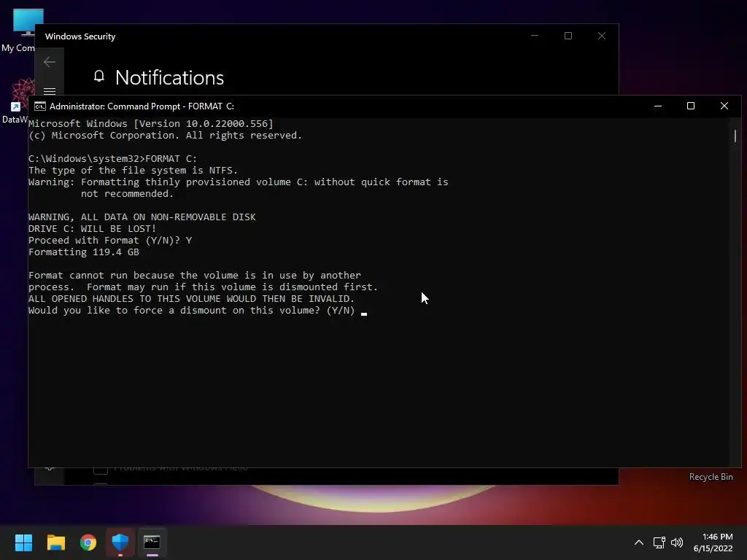Minimize the Windows Security window
The width and height of the screenshot is (747, 560).
[x=535, y=36]
